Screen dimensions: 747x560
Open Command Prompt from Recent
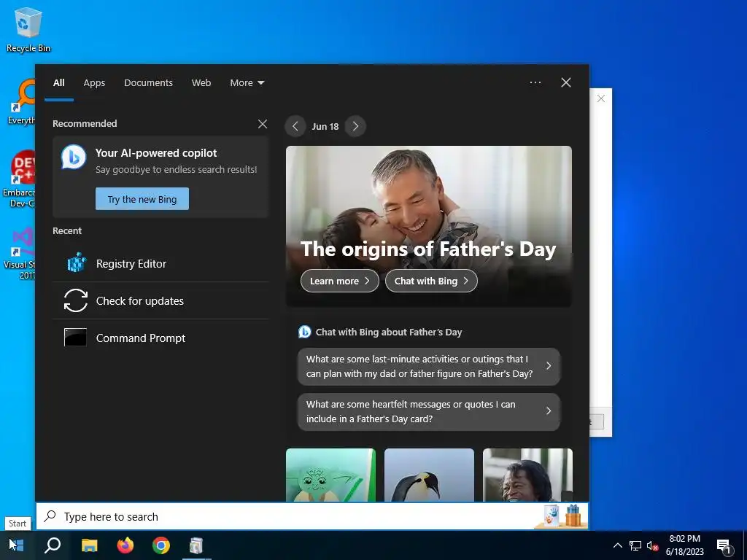(160, 338)
